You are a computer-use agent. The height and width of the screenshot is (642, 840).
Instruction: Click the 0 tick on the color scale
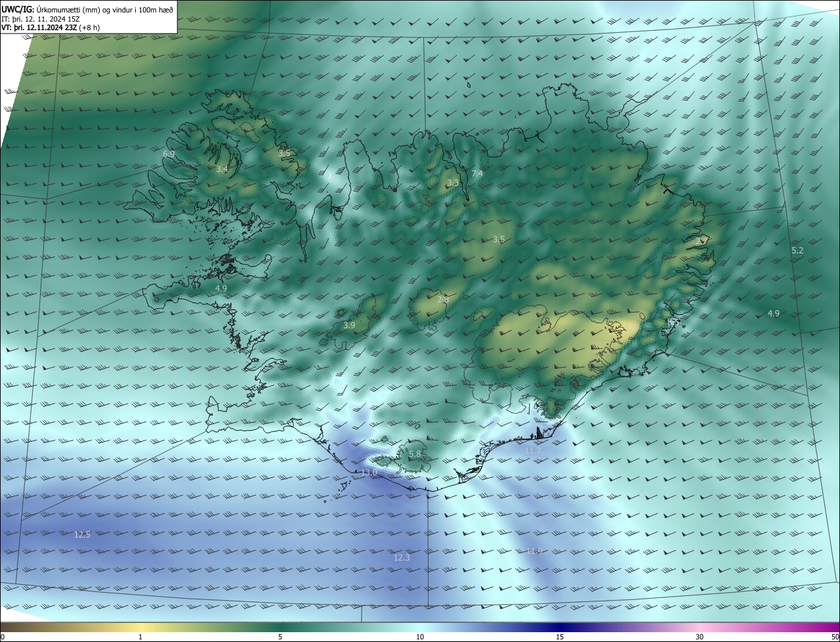2,637
